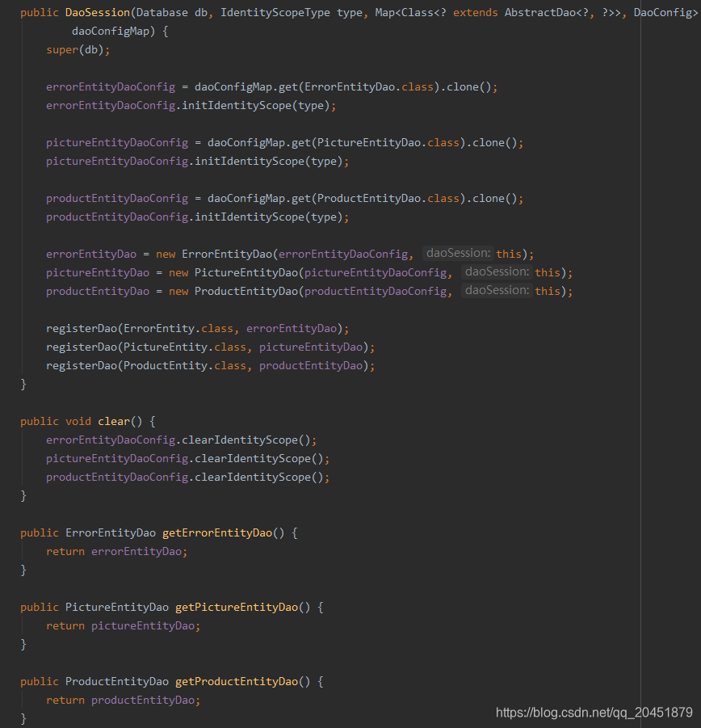Click the 'new ErrorEntityDao(' constructor call
This screenshot has height=728, width=701.
pyautogui.click(x=216, y=254)
